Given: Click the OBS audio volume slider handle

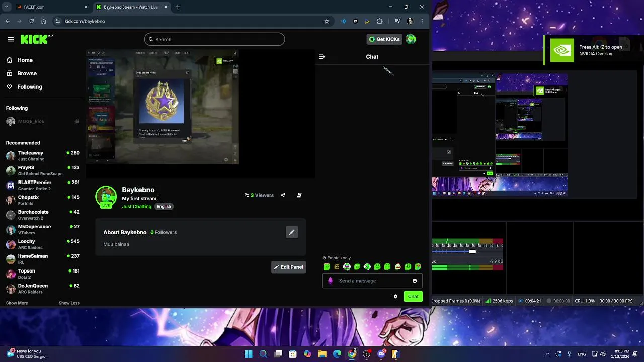Looking at the screenshot, I should [472, 251].
